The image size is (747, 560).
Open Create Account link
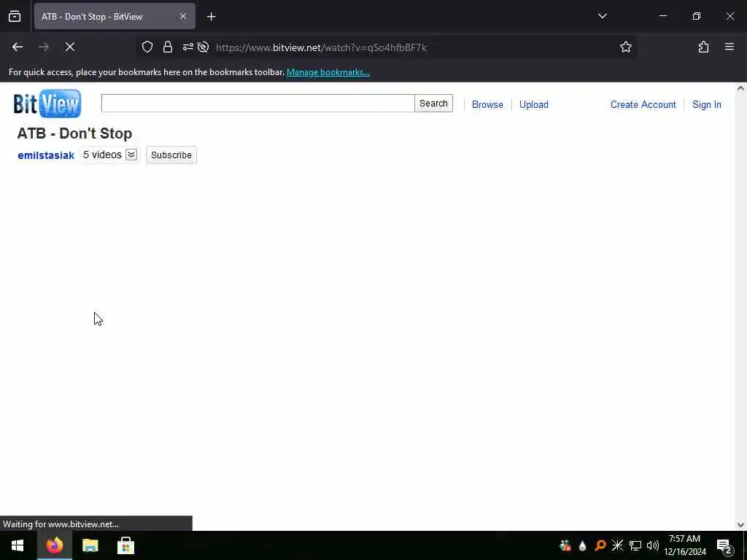click(x=643, y=105)
